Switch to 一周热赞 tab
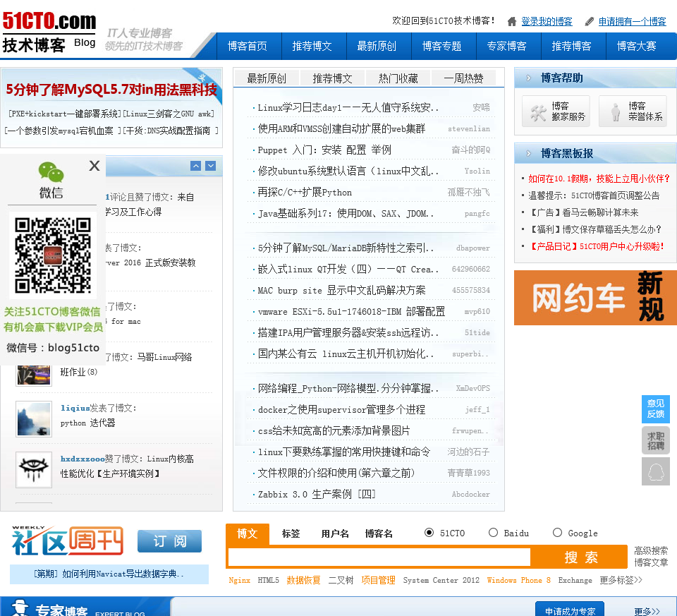The image size is (677, 616). click(x=464, y=78)
